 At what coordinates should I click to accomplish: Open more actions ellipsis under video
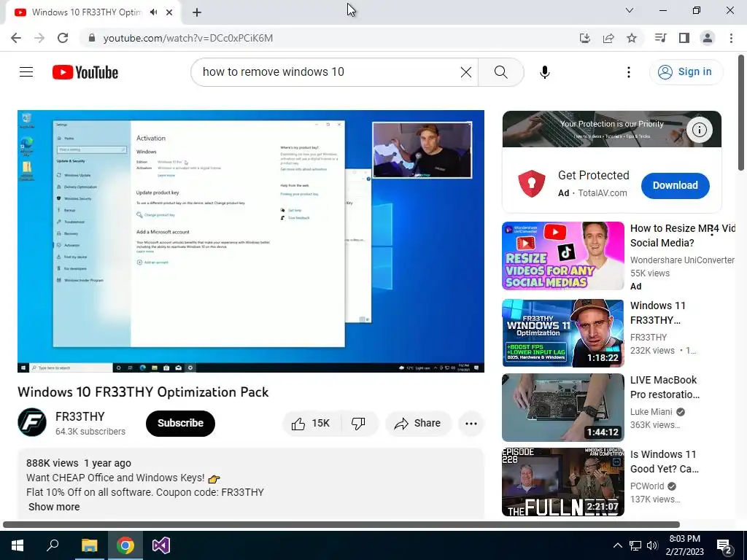(471, 424)
